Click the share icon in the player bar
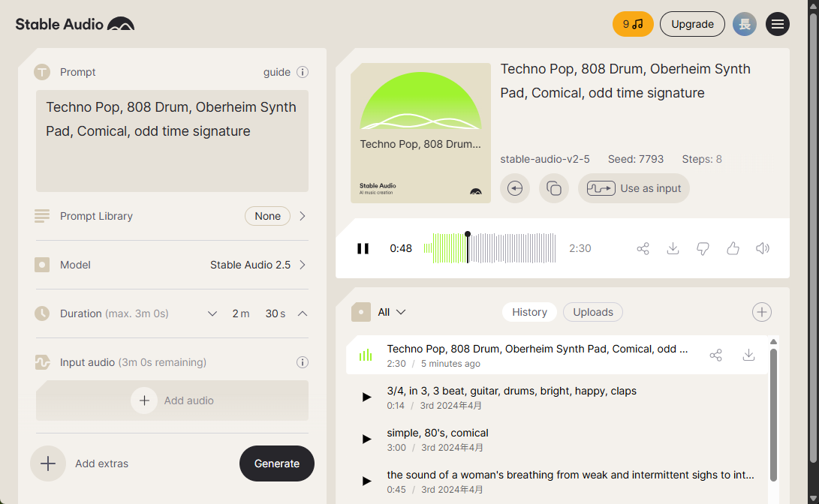The height and width of the screenshot is (504, 819). tap(643, 248)
